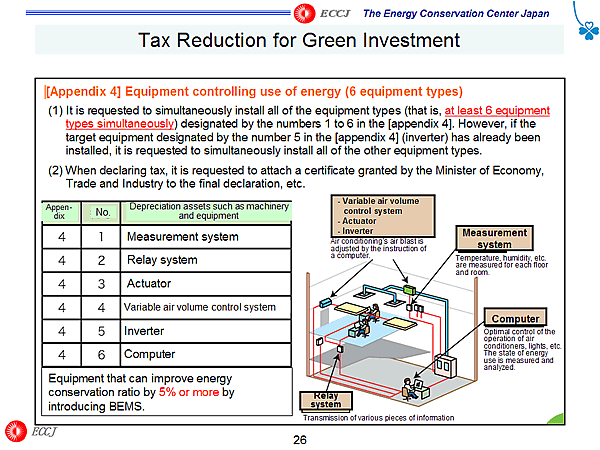Screen dimensions: 600x450
Task: Click Appendix '4' cell in Measurement system row
Action: click(x=62, y=237)
